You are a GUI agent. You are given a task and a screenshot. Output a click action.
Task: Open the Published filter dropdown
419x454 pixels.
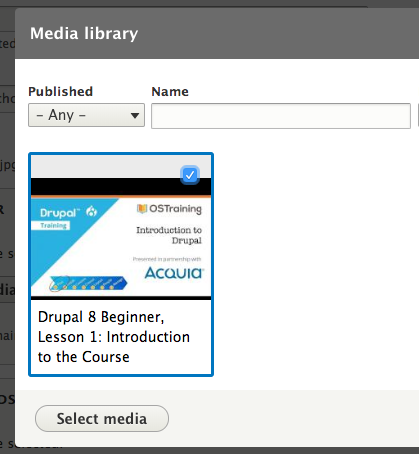point(86,115)
